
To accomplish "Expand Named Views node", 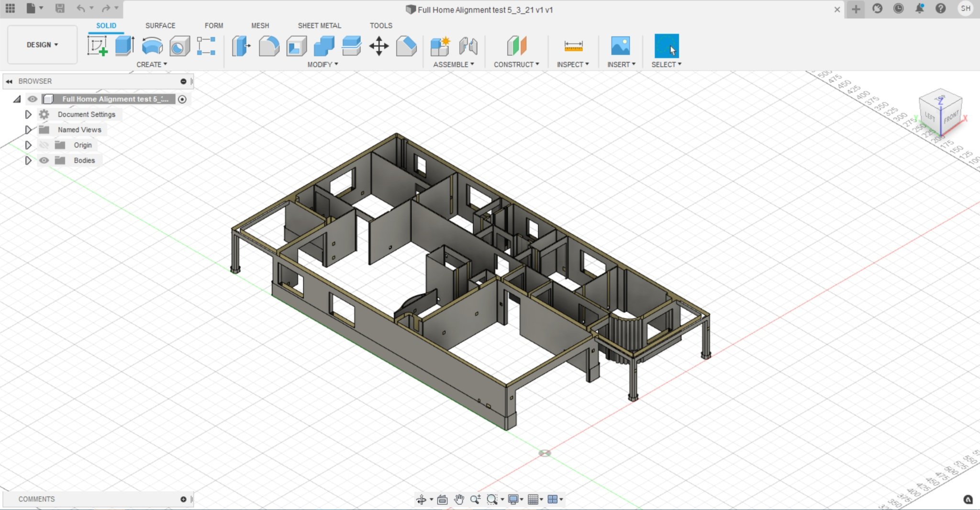I will point(28,130).
